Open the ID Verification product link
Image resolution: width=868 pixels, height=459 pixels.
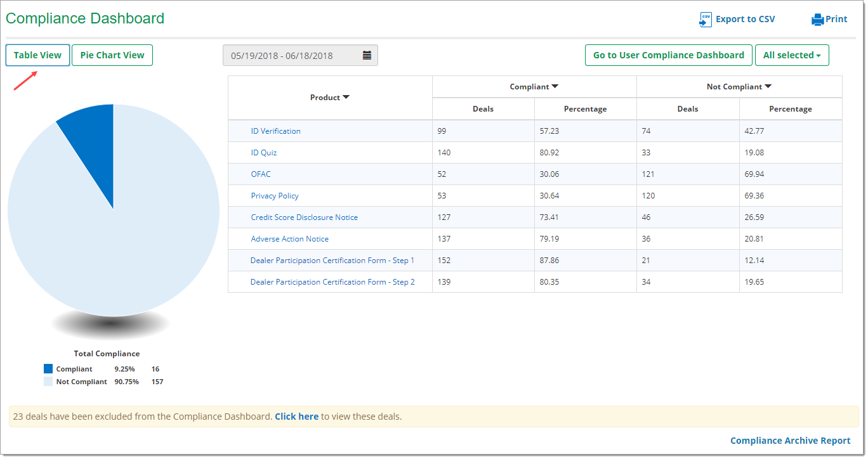275,131
